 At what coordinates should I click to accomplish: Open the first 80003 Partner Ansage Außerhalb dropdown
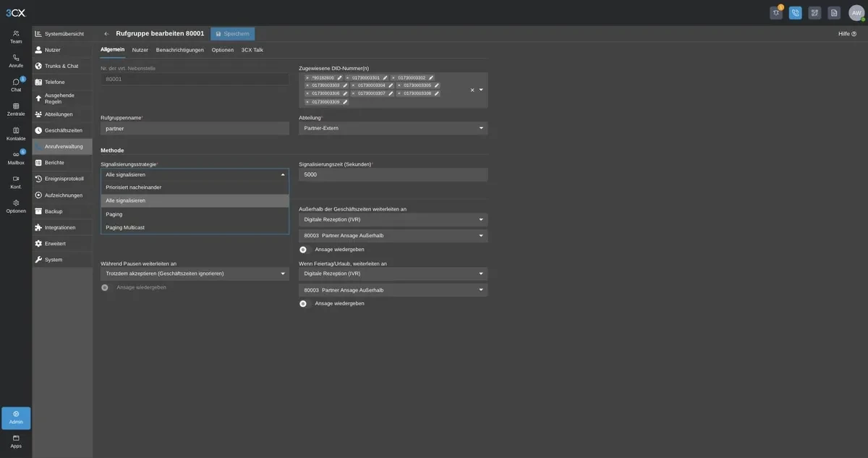click(x=393, y=236)
